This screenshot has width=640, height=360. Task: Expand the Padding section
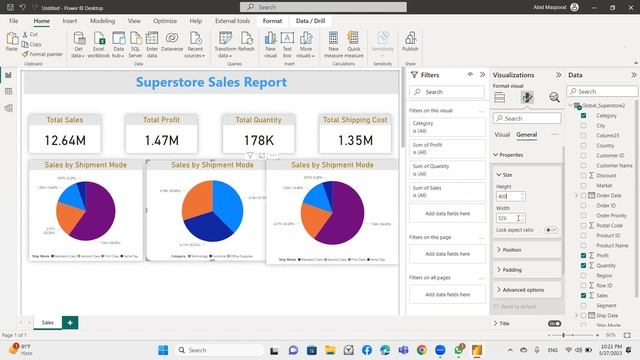499,269
